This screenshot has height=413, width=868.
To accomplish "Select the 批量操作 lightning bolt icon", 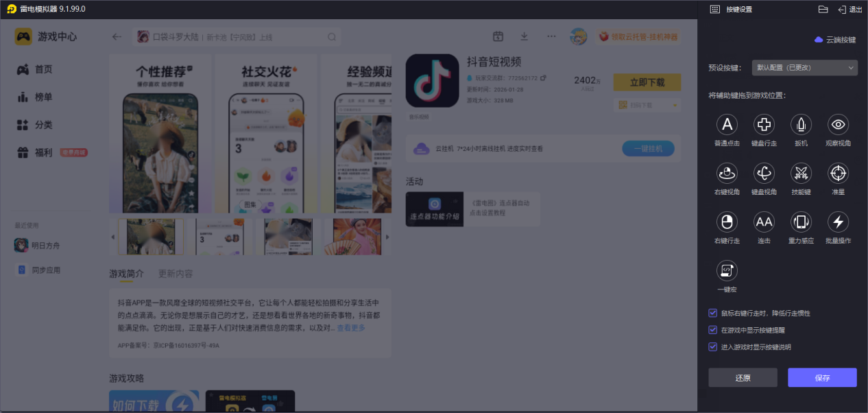I will (x=839, y=222).
